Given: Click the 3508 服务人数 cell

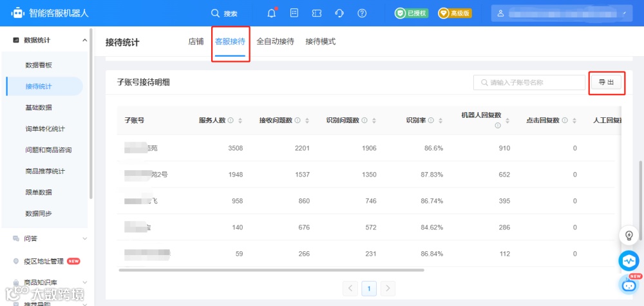Looking at the screenshot, I should tap(235, 148).
